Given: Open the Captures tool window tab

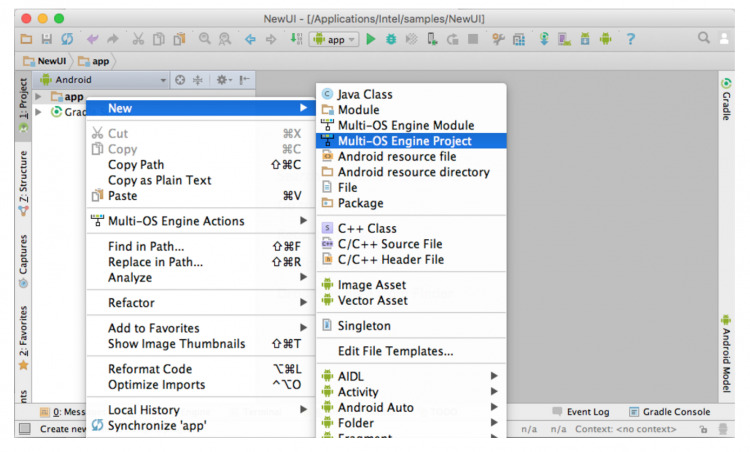Looking at the screenshot, I should click(23, 261).
